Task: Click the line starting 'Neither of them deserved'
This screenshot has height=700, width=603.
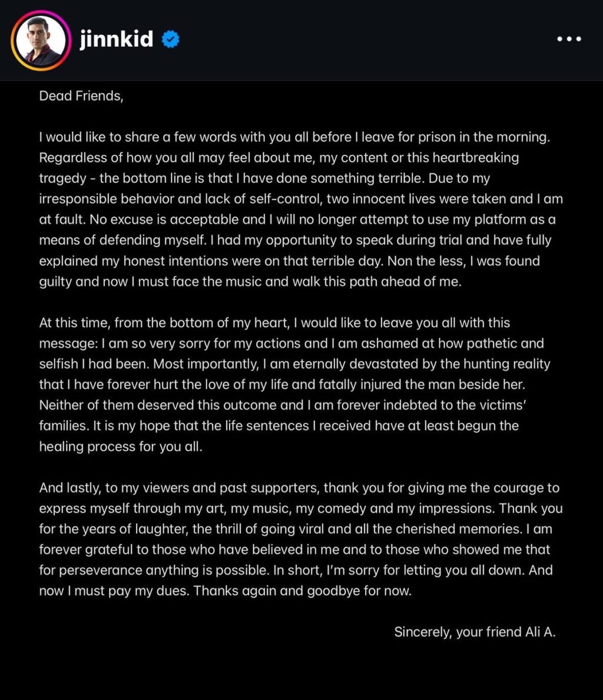Action: click(287, 405)
